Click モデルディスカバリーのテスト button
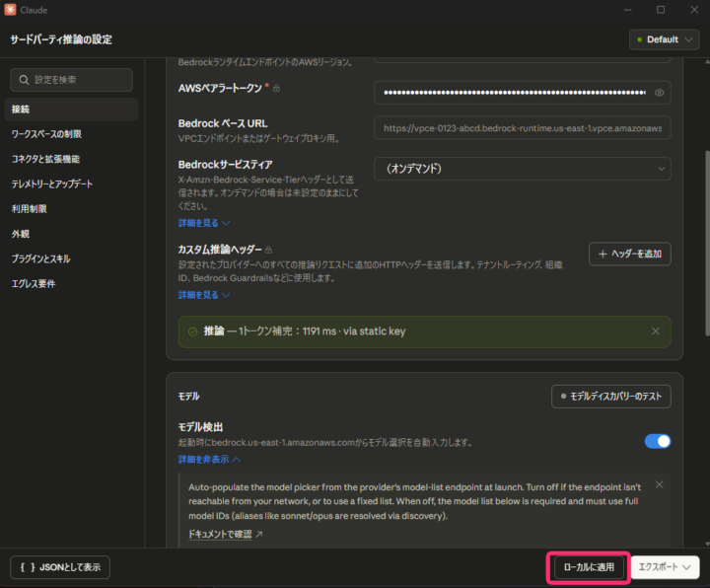Viewport: 710px width, 588px height. click(x=610, y=397)
